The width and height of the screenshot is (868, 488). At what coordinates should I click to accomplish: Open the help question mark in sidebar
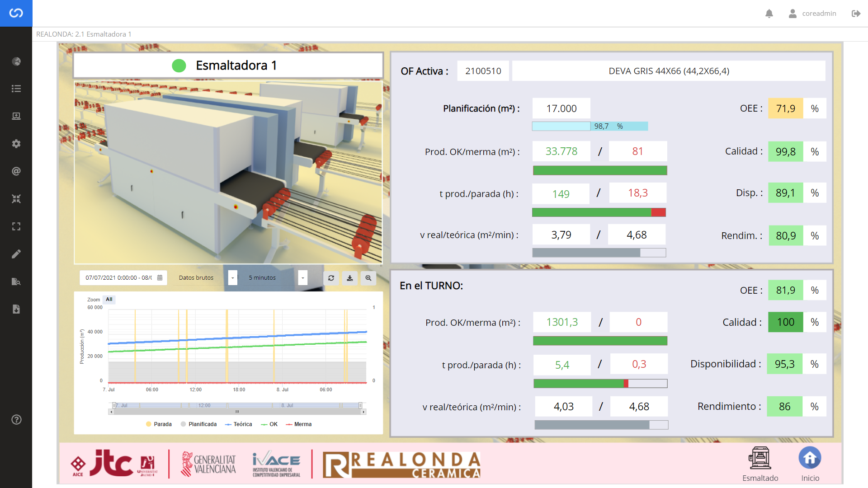pyautogui.click(x=16, y=420)
